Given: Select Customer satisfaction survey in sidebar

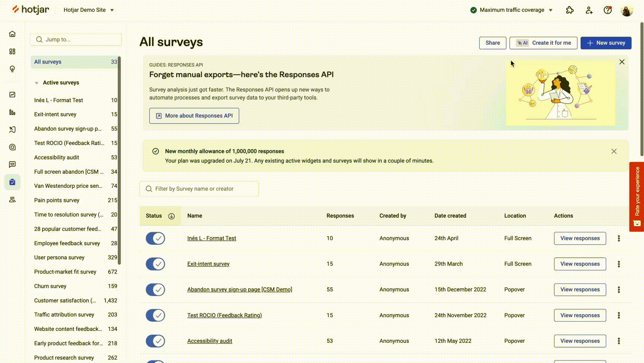Looking at the screenshot, I should click(75, 300).
